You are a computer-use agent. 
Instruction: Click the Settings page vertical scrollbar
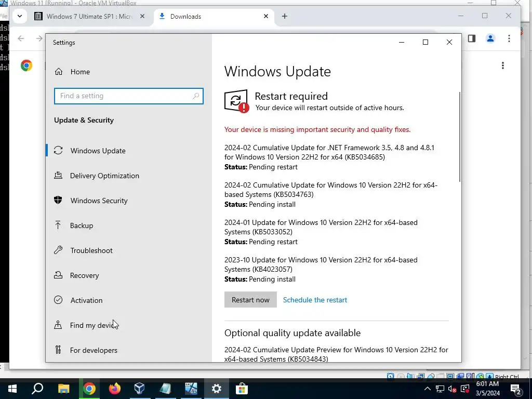[459, 137]
